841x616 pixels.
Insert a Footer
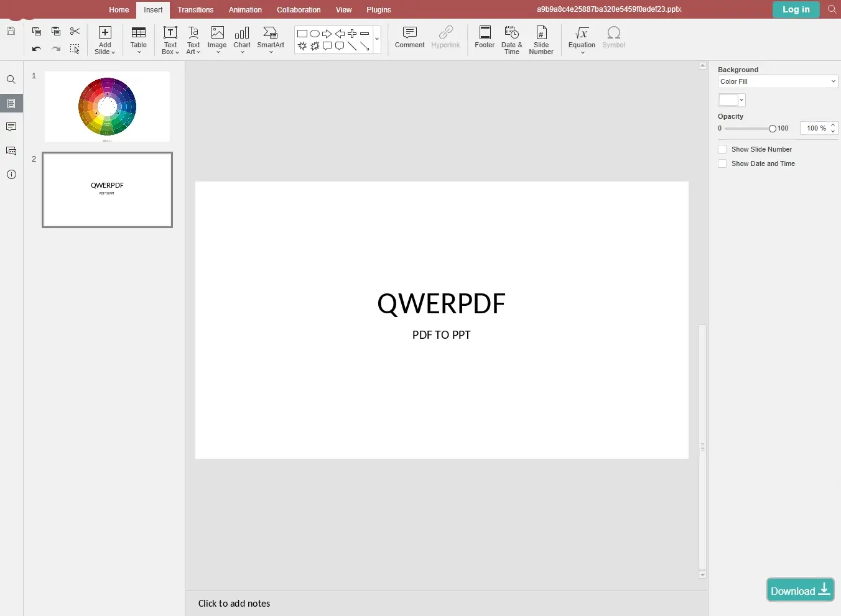[x=485, y=37]
